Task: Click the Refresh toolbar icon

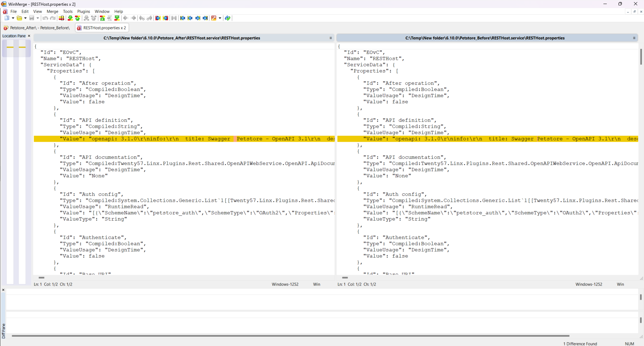Action: coord(228,18)
